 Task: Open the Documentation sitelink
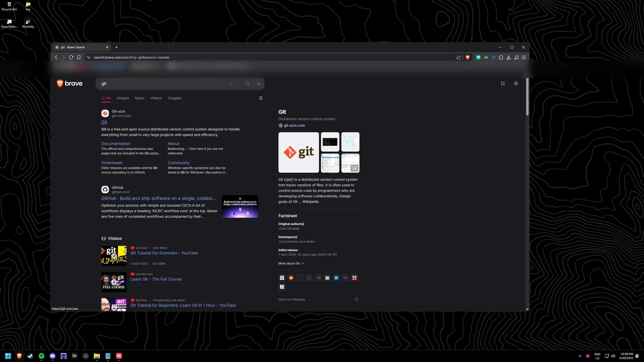click(x=115, y=144)
